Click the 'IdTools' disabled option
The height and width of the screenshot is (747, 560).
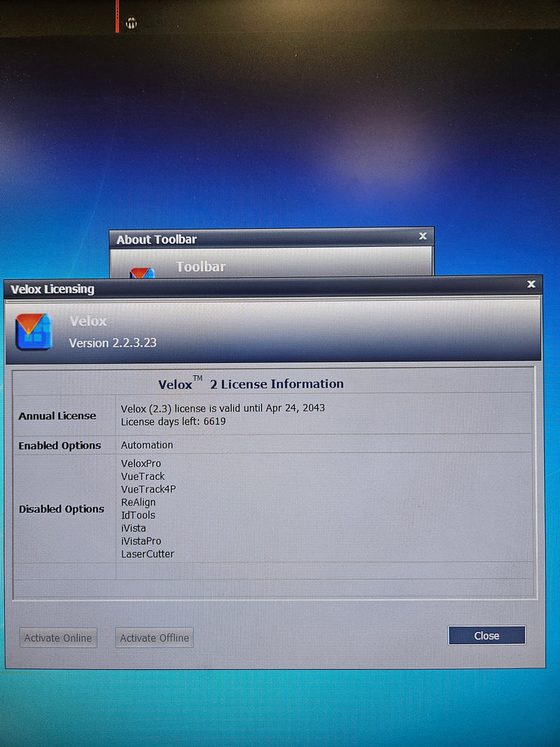138,515
